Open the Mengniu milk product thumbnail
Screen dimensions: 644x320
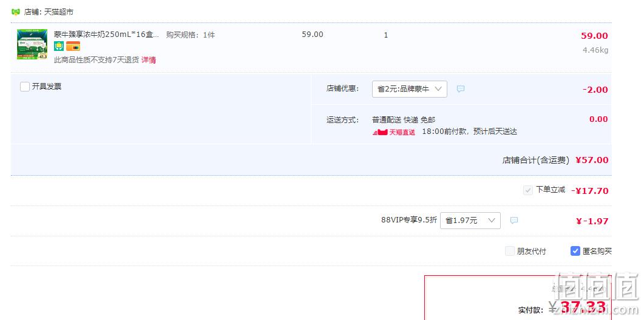pyautogui.click(x=32, y=44)
